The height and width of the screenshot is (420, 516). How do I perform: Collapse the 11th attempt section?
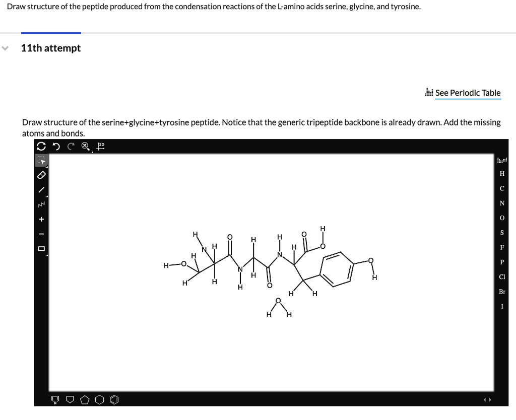[5, 48]
